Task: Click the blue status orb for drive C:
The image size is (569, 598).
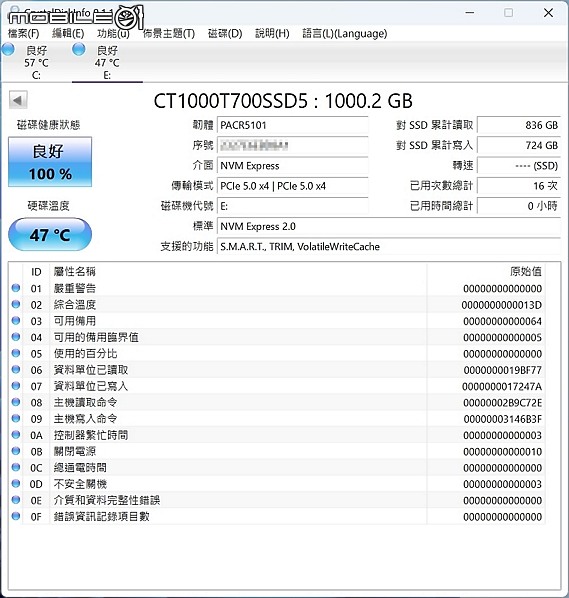Action: [x=8, y=49]
